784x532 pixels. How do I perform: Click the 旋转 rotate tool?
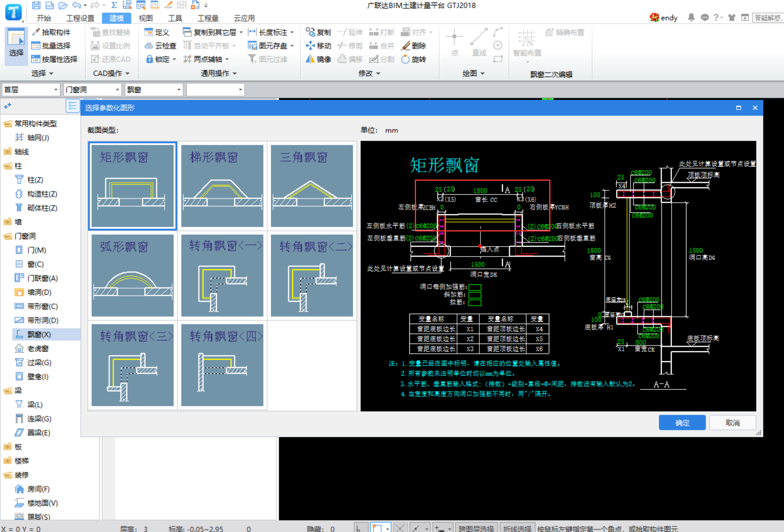click(x=414, y=59)
